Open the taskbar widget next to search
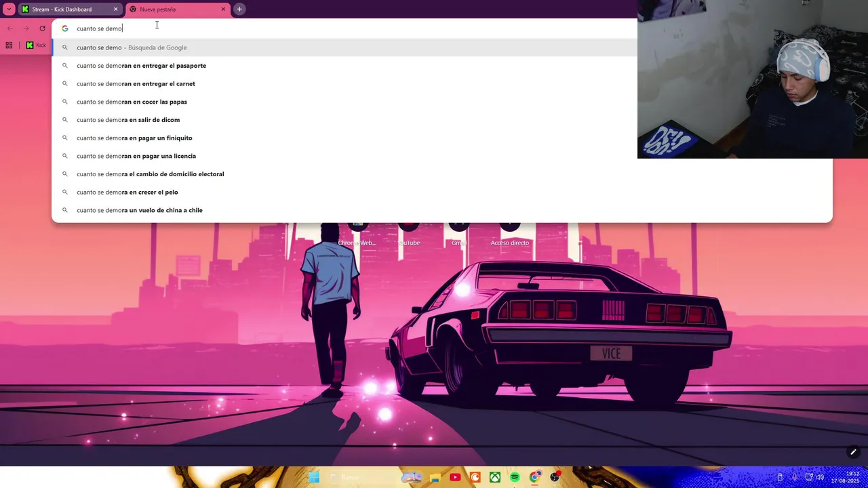 (411, 477)
